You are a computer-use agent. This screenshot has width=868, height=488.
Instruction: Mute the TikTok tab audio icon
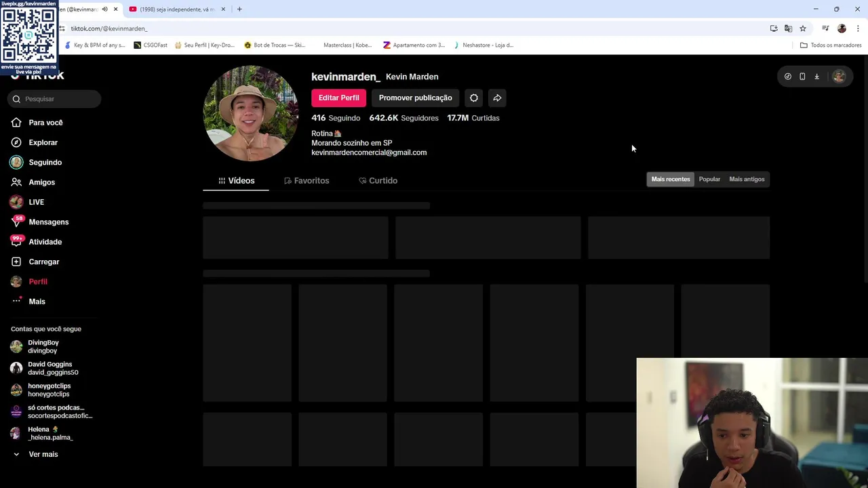pyautogui.click(x=104, y=9)
